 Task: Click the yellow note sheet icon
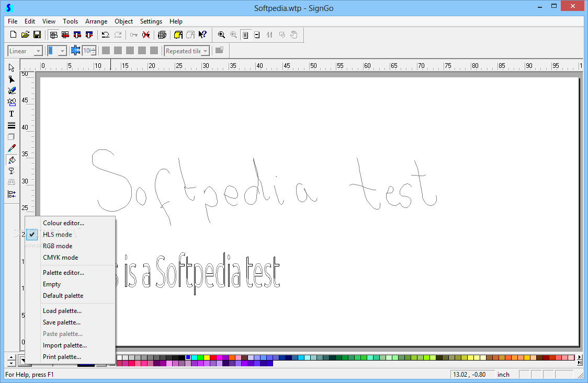click(178, 35)
